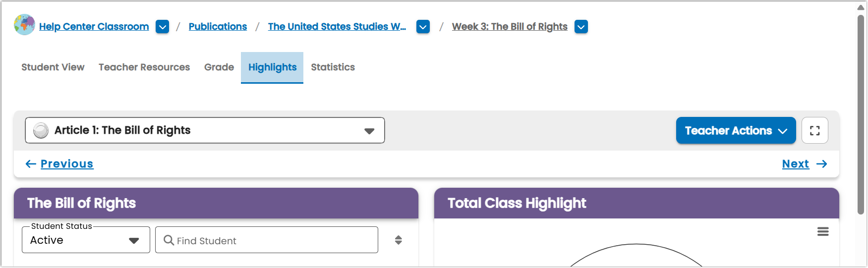Click the right arrow beside Next
Viewport: 868px width, 268px height.
point(822,164)
